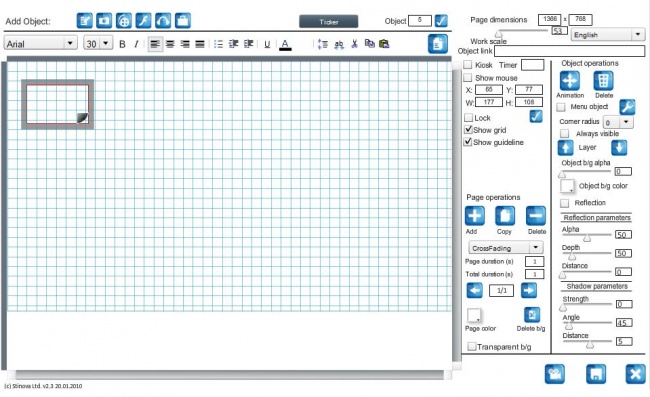
Task: Delete the selected object via calculator-like icon
Action: (603, 81)
